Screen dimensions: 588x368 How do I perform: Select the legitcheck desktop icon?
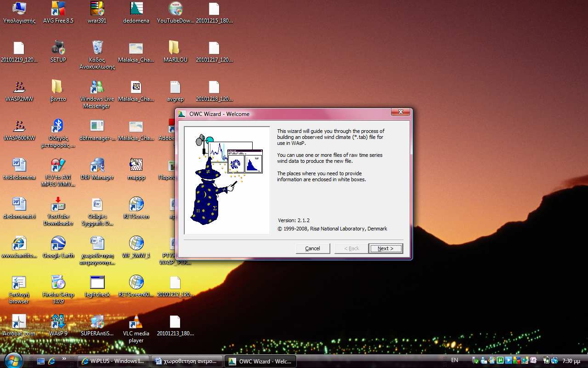click(x=97, y=287)
